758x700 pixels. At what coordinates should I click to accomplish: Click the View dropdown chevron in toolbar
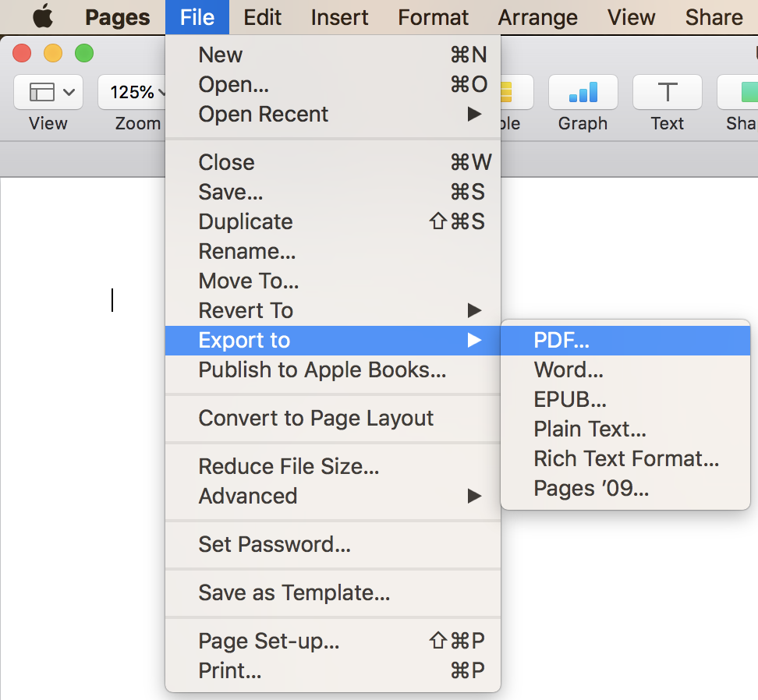[69, 92]
